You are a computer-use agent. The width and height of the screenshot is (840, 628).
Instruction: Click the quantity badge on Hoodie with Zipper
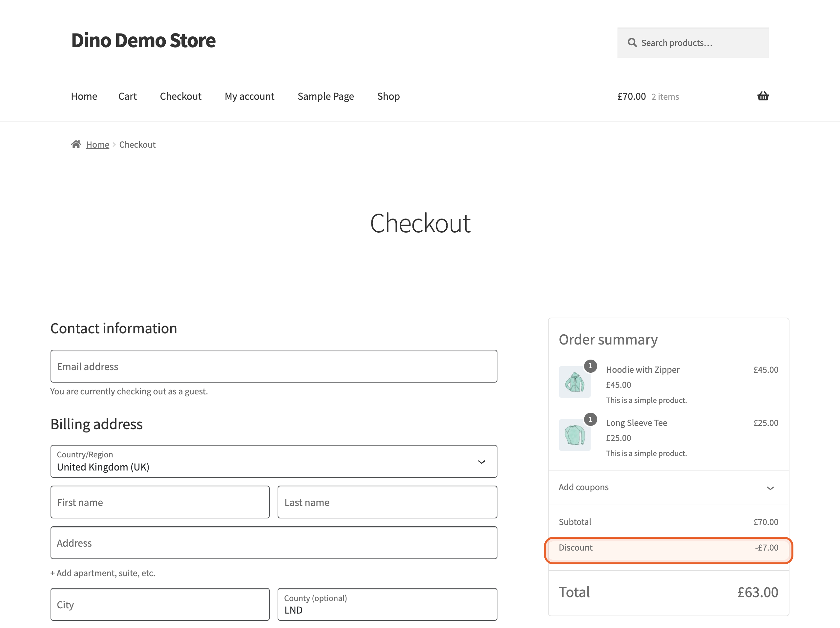pyautogui.click(x=590, y=366)
